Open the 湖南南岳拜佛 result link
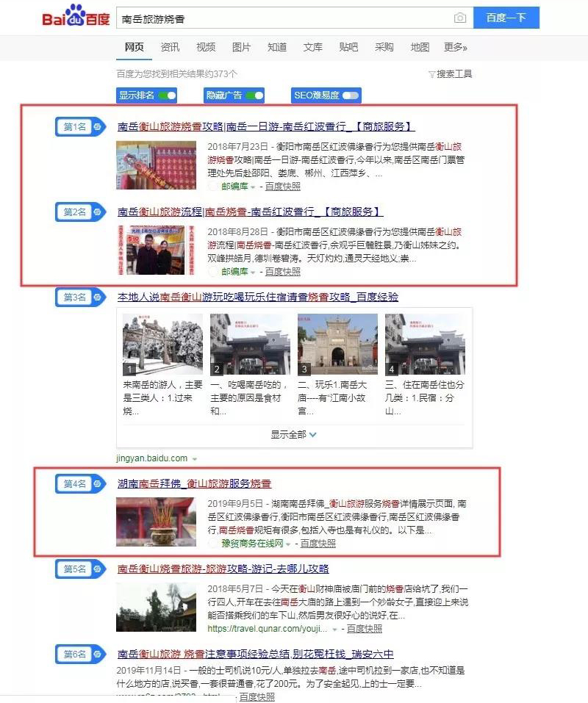 (194, 483)
